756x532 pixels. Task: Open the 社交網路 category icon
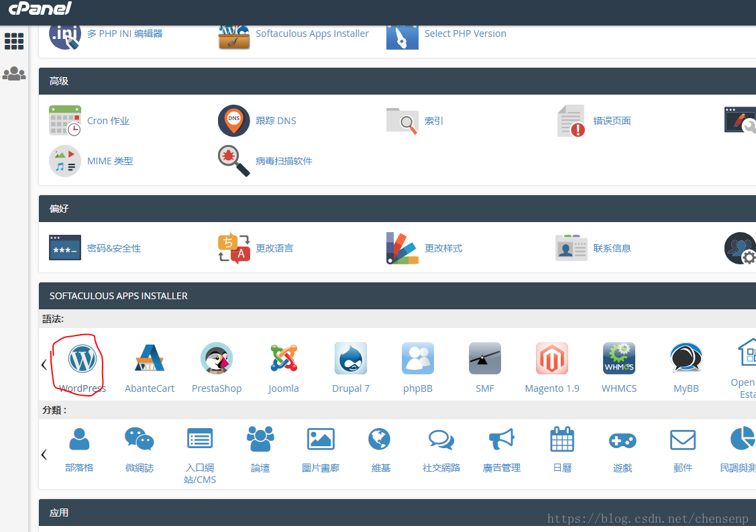coord(441,439)
